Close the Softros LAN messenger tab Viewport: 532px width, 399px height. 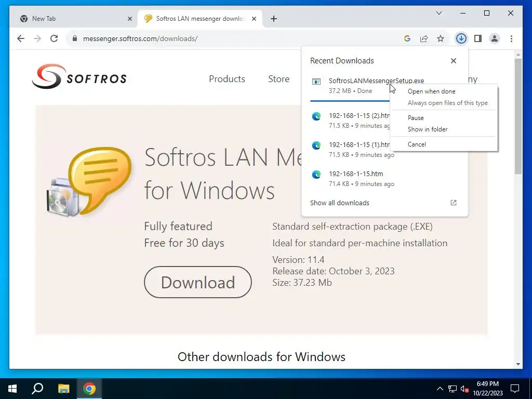click(x=254, y=19)
